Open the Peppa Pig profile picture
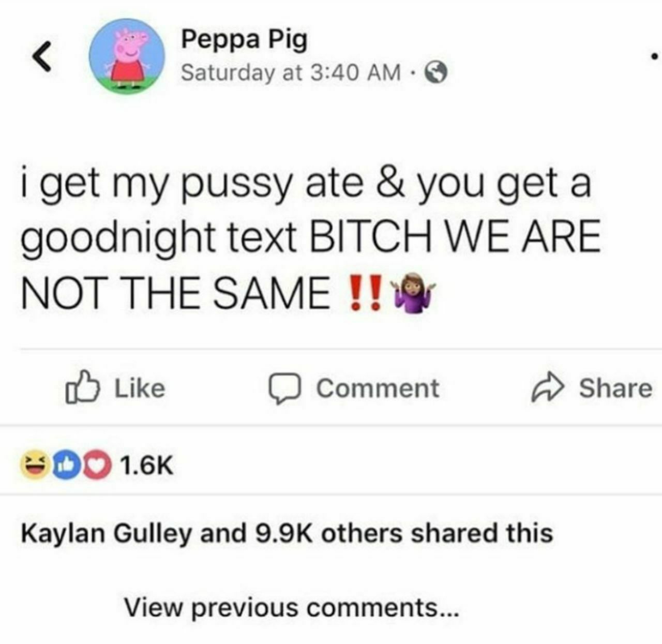This screenshot has height=644, width=662. pyautogui.click(x=127, y=56)
